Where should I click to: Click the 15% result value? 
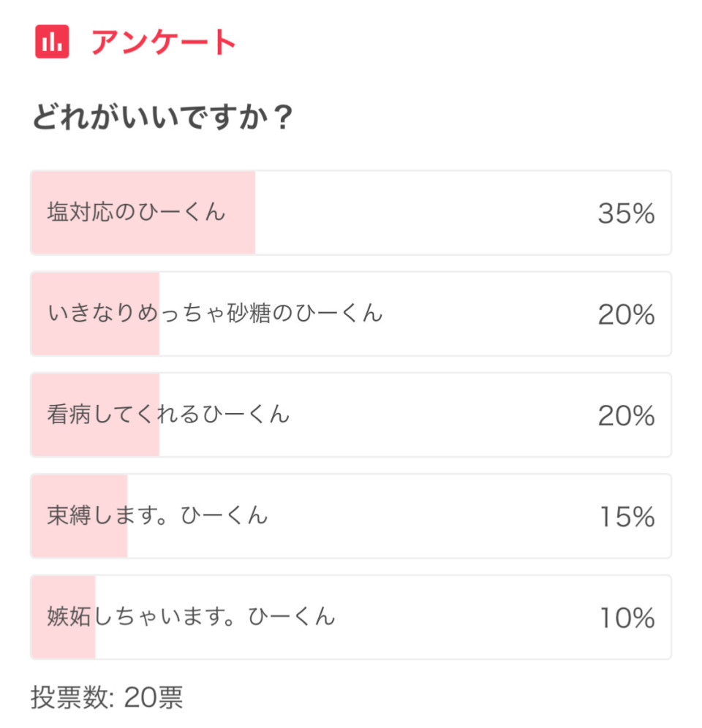tap(626, 517)
